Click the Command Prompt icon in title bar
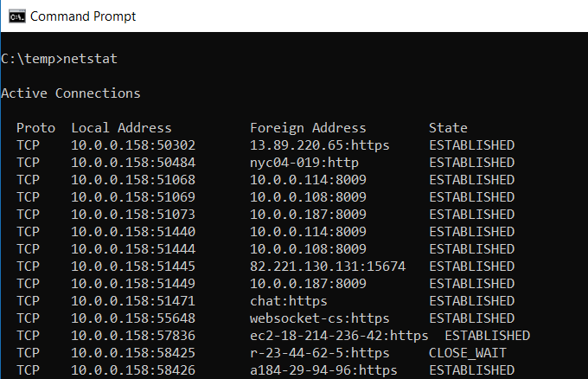This screenshot has width=588, height=379. [x=15, y=16]
